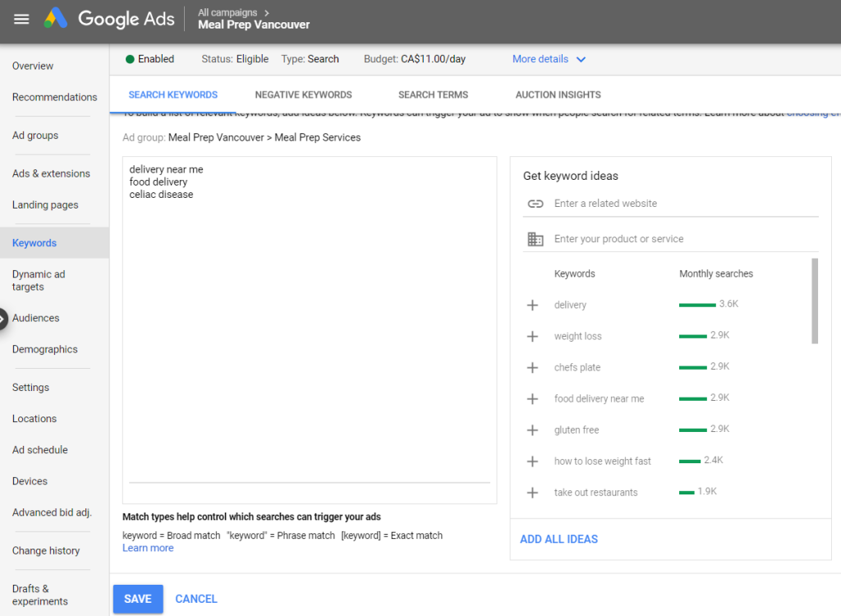Viewport: 841px width, 616px height.
Task: Switch to the Negative Keywords tab
Action: (x=303, y=95)
